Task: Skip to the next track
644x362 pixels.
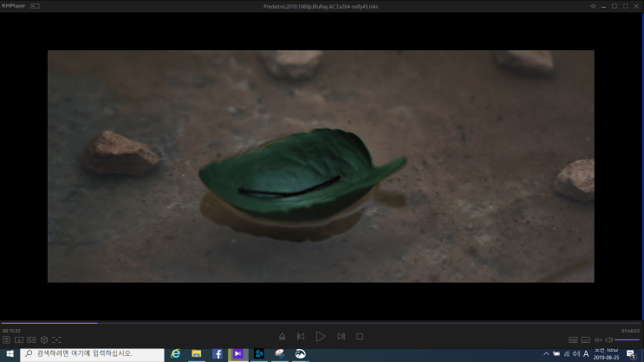Action: [341, 337]
